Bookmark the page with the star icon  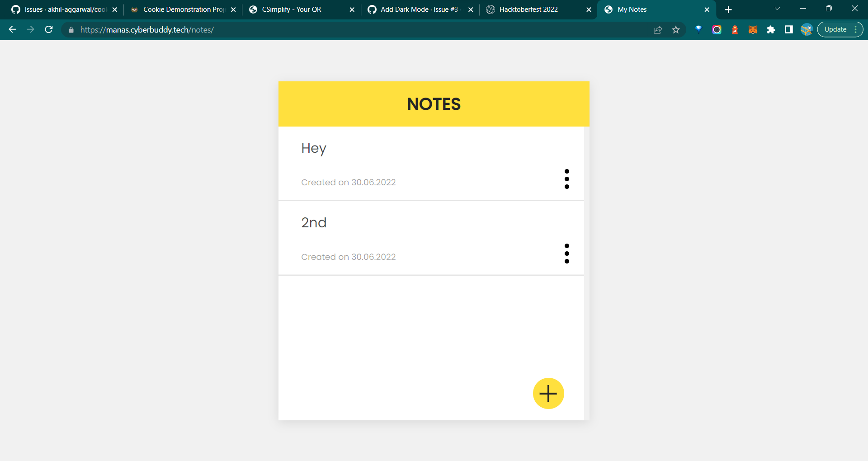(676, 30)
